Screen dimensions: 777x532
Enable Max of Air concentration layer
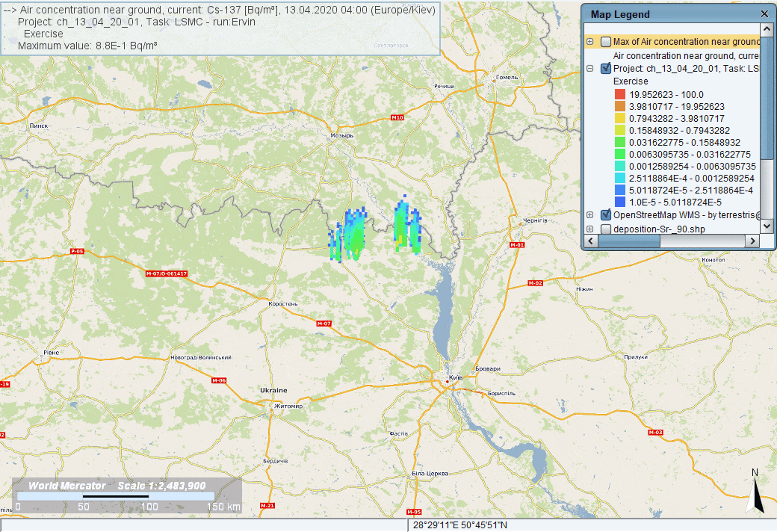coord(605,42)
